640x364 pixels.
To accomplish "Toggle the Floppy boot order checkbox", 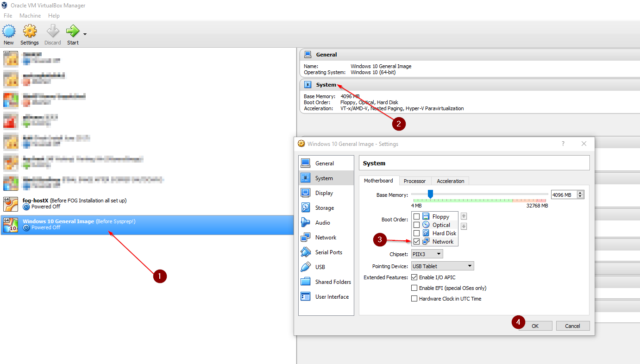I will coord(417,217).
